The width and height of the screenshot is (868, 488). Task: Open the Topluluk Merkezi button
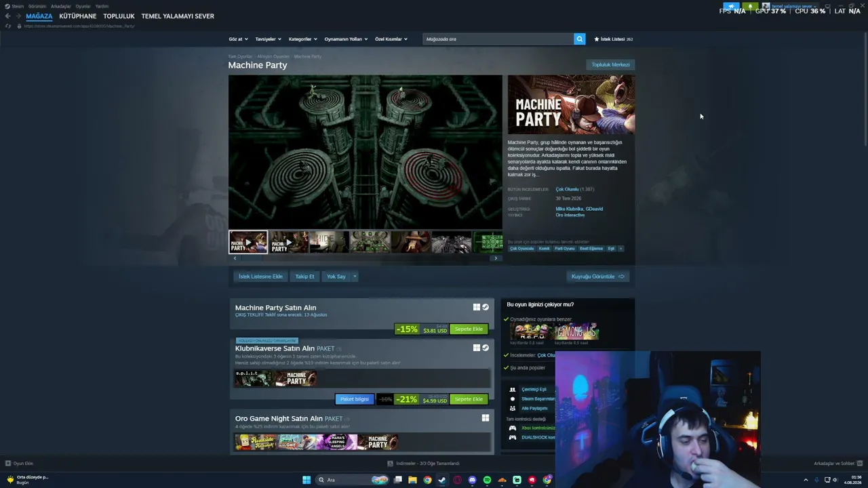click(610, 65)
